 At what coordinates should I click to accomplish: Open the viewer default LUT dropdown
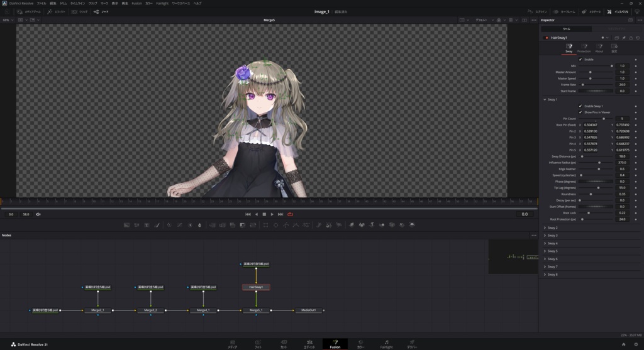(x=485, y=20)
